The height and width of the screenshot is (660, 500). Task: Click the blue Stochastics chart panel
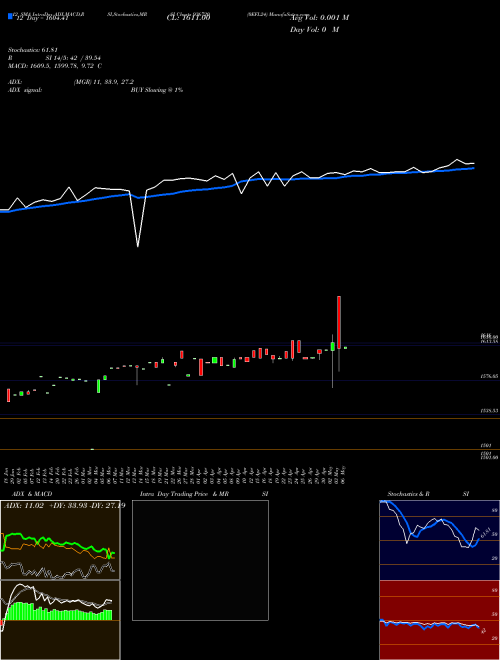click(439, 540)
